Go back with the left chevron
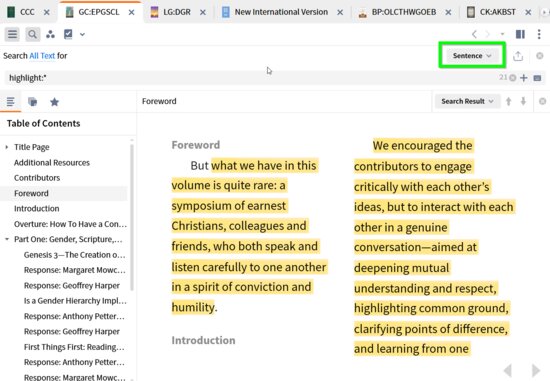This screenshot has width=550, height=381. click(x=474, y=34)
